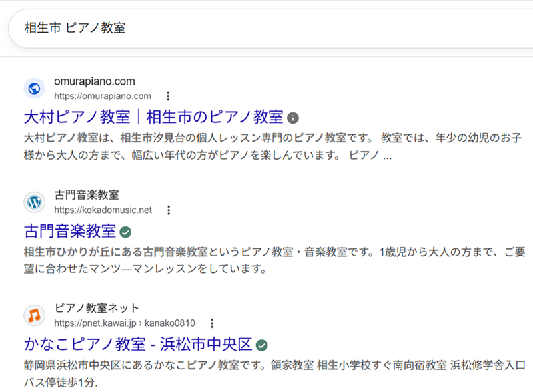
Task: Open the 大村ピアノ教室｜相生市のピアノ教室 result title
Action: tap(153, 118)
